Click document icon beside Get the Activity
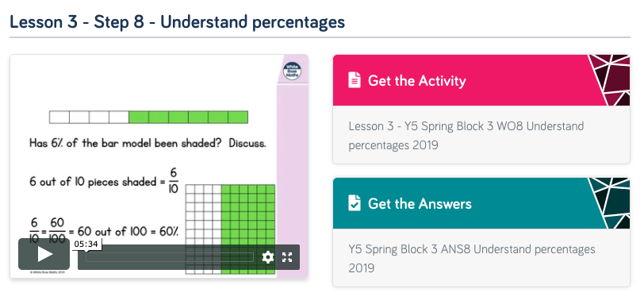Screen dimensions: 644x304 [x=355, y=80]
